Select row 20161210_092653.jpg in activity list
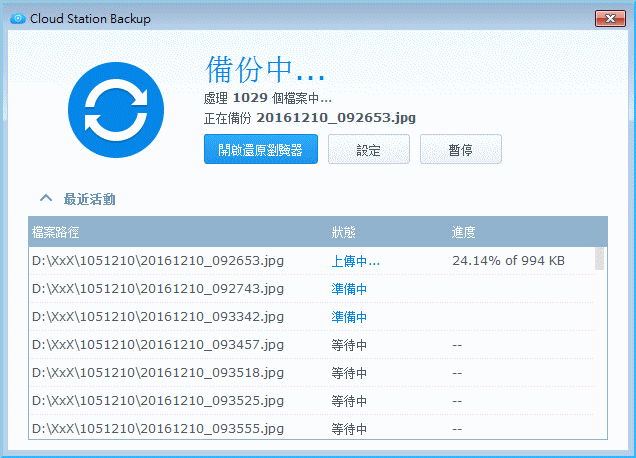 [x=312, y=261]
